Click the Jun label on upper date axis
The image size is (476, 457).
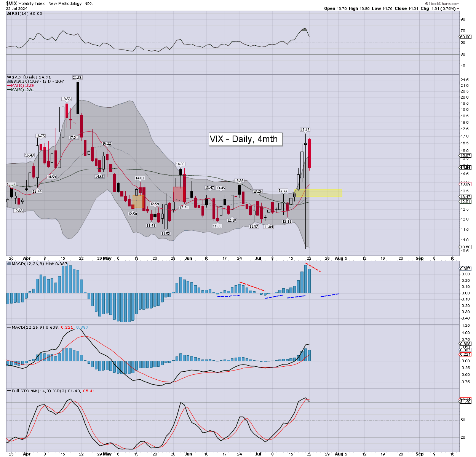click(188, 258)
